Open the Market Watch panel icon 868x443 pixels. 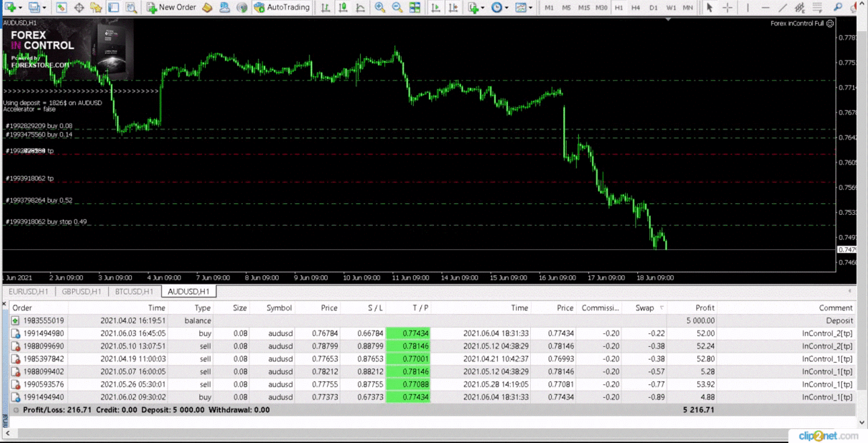[61, 7]
